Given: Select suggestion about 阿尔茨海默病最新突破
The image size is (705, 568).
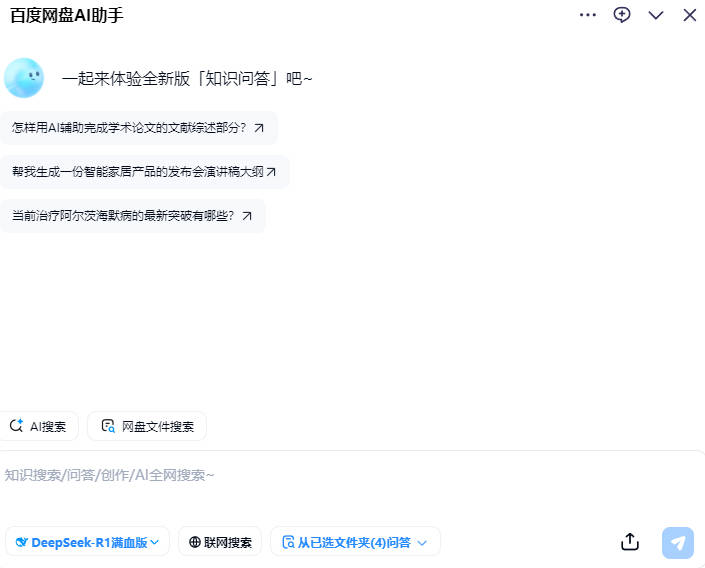Looking at the screenshot, I should tap(133, 216).
